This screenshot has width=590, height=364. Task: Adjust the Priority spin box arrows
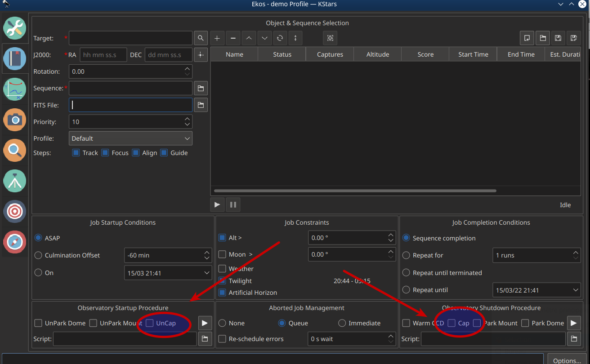(187, 122)
